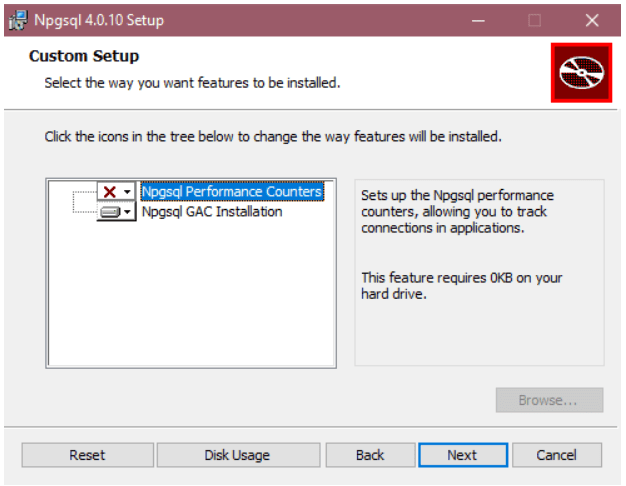Click the feature description panel text
This screenshot has width=626, height=486.
457,212
